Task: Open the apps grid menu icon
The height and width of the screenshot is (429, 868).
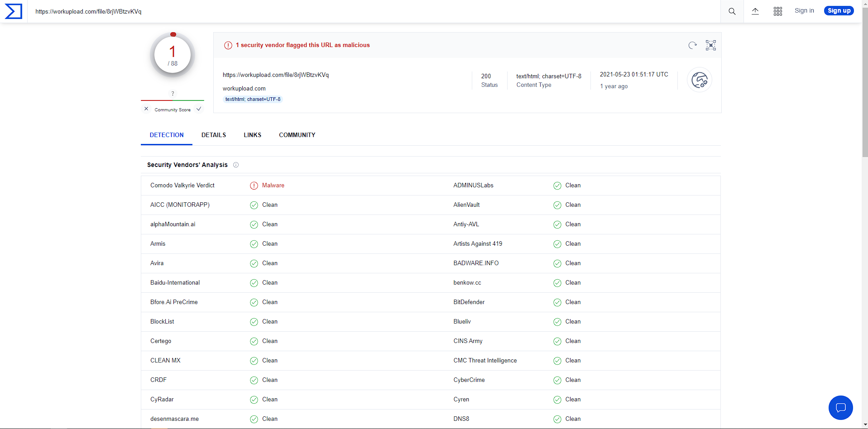Action: click(x=778, y=11)
